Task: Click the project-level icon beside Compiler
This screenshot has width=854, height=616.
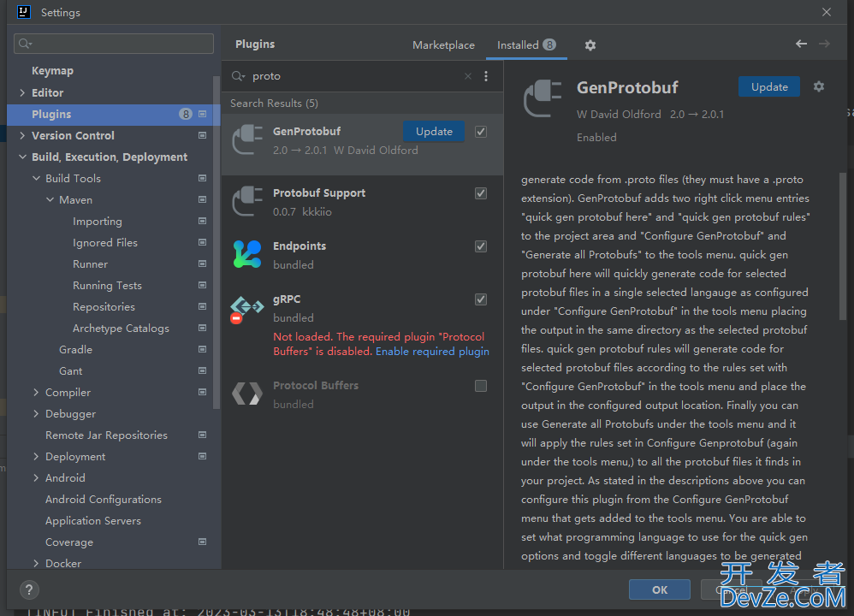Action: [203, 392]
